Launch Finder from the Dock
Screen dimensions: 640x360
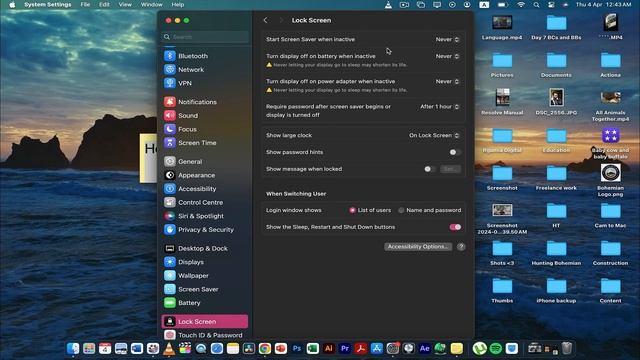[x=73, y=348]
